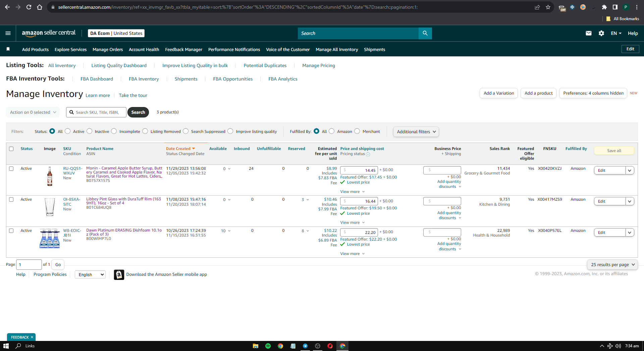The height and width of the screenshot is (351, 644).
Task: Open Spotify from the taskbar
Action: point(268,346)
